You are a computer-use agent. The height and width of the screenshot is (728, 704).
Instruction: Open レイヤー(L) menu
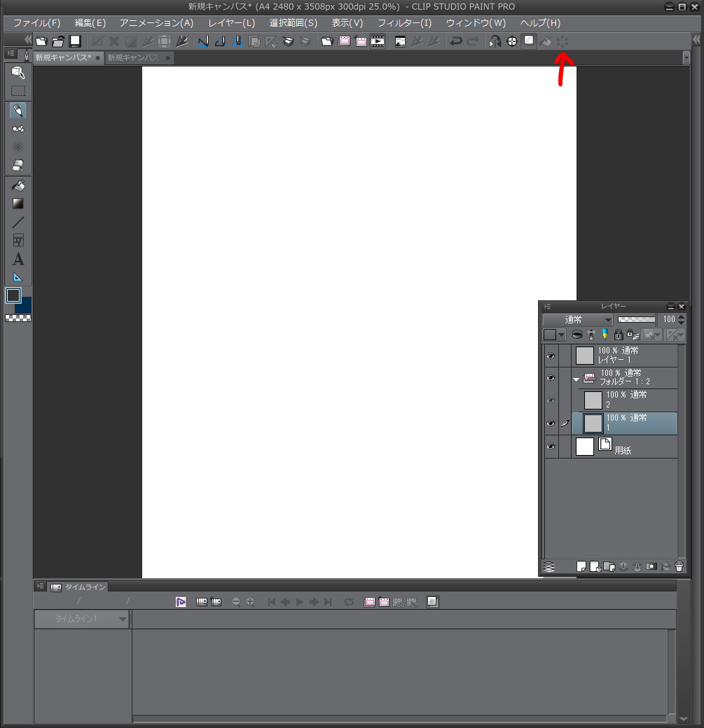[x=231, y=22]
